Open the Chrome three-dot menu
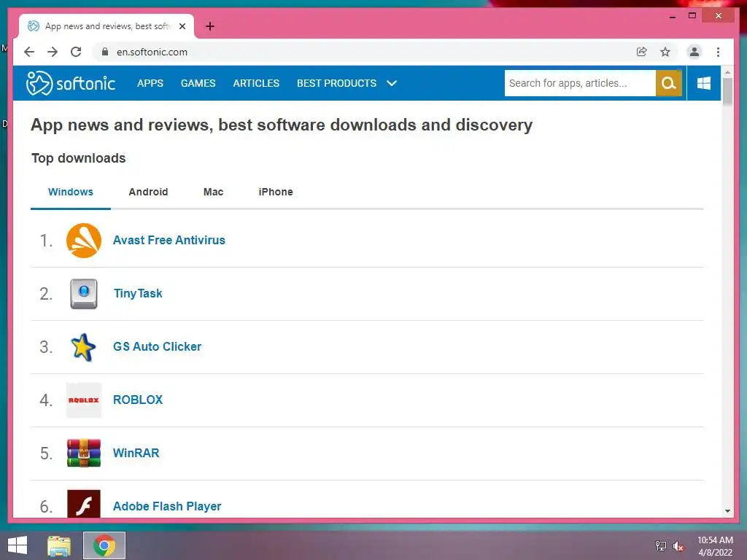Image resolution: width=747 pixels, height=560 pixels. (718, 52)
